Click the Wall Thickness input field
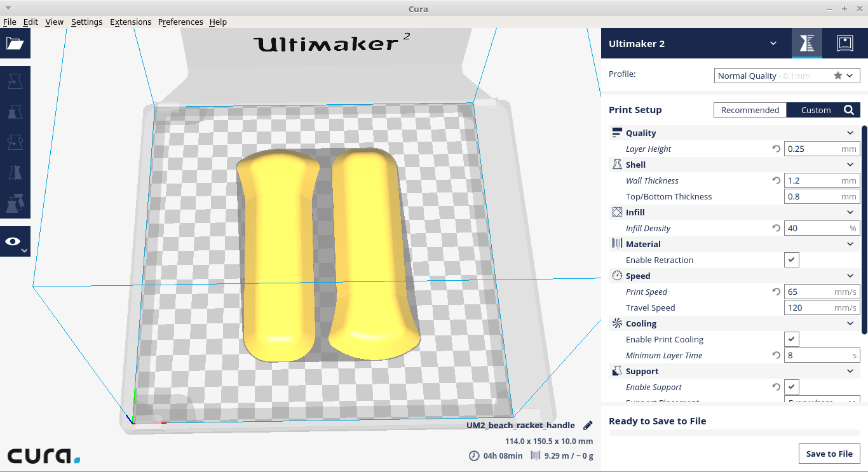This screenshot has width=868, height=472. (x=822, y=180)
